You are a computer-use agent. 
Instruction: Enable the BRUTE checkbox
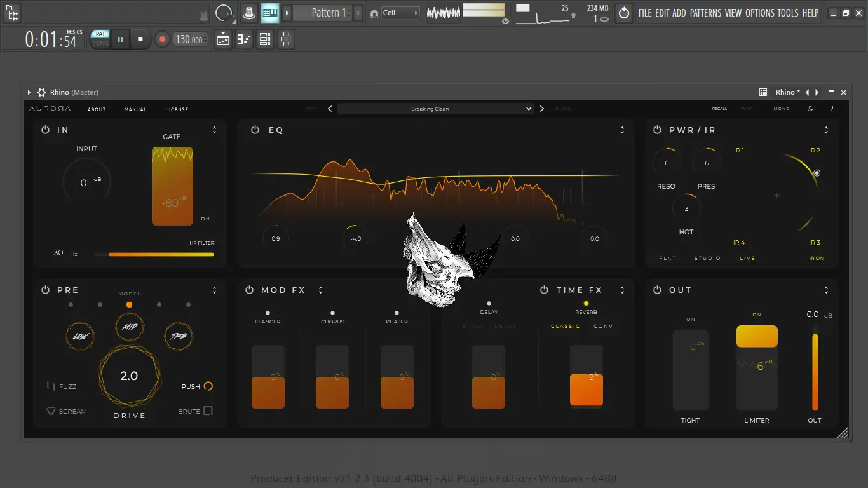210,411
